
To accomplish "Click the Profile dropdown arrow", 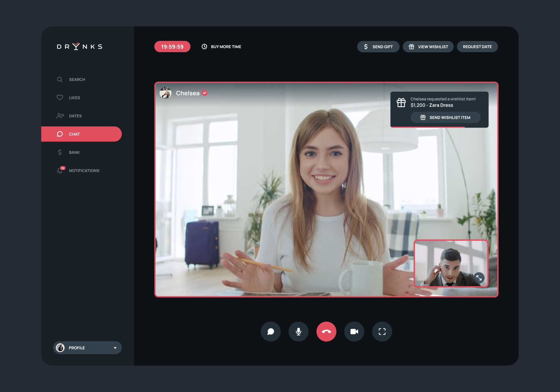I will pos(115,348).
